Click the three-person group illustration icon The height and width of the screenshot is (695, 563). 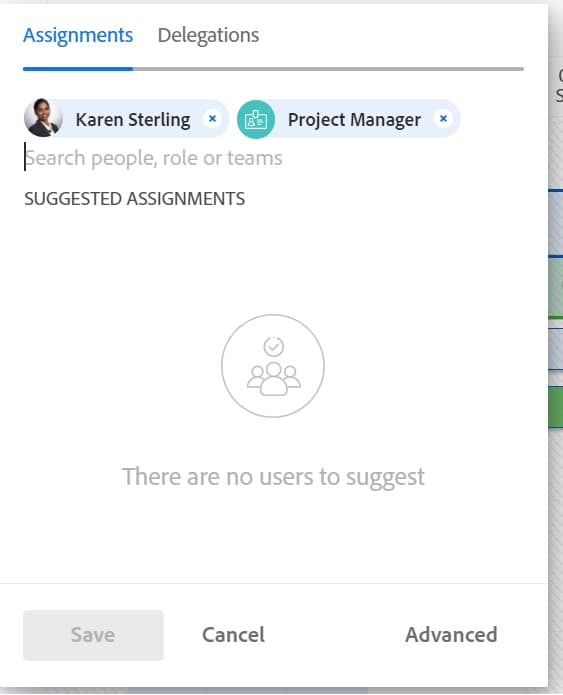click(274, 379)
